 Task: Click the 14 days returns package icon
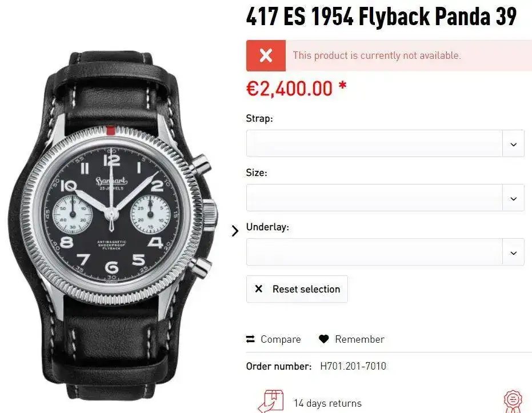(271, 402)
